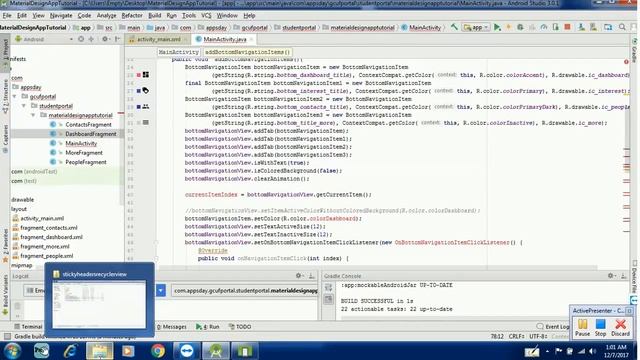Screen dimensions: 640x360
Task: Open the app run configuration dropdown
Action: (476, 27)
